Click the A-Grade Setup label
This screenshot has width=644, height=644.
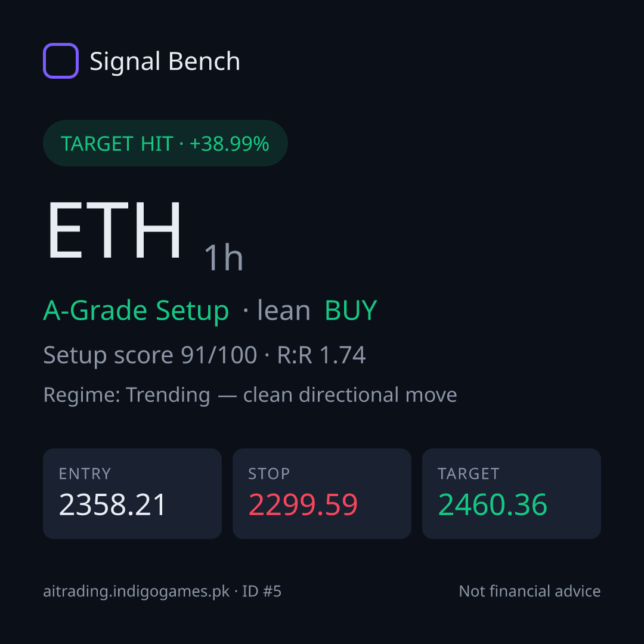[136, 311]
